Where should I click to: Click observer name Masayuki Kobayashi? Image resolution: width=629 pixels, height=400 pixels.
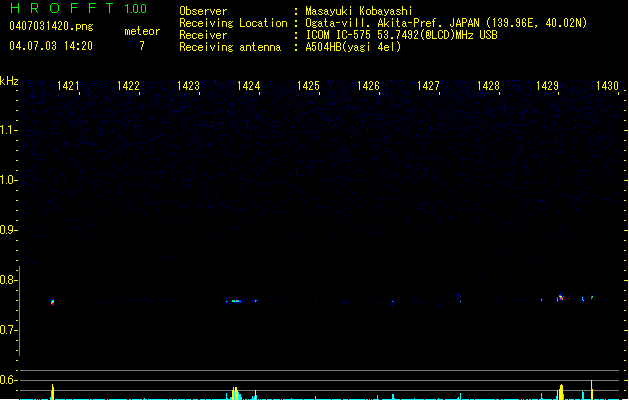(x=359, y=11)
